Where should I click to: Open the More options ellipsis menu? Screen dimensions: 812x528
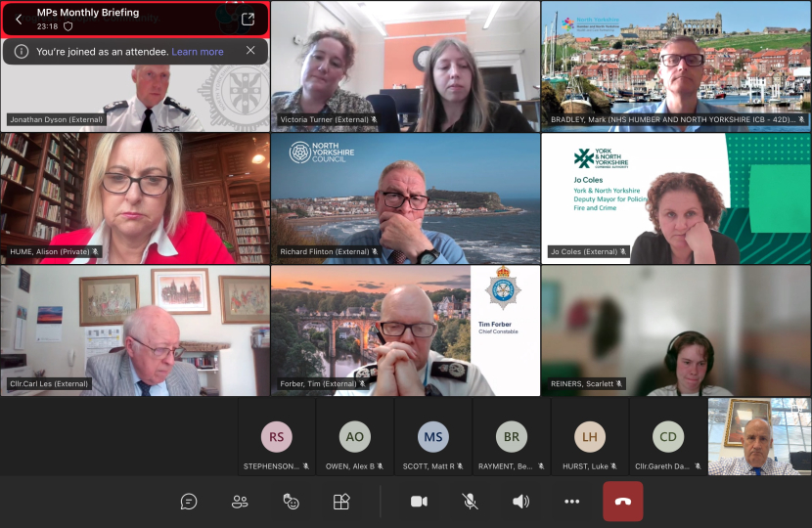tap(572, 502)
